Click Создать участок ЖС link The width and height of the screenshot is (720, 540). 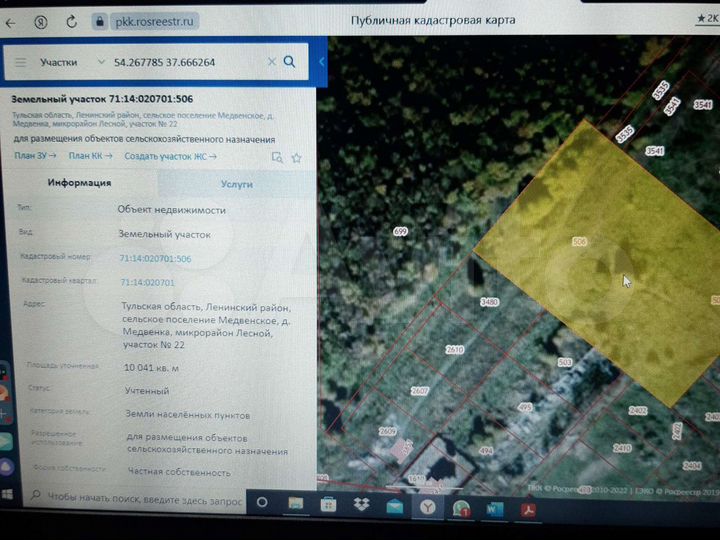click(170, 157)
